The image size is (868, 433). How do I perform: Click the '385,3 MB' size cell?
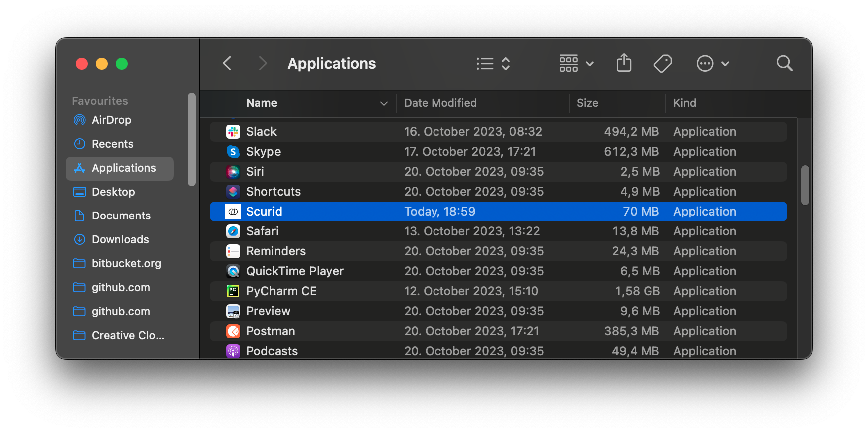point(632,331)
